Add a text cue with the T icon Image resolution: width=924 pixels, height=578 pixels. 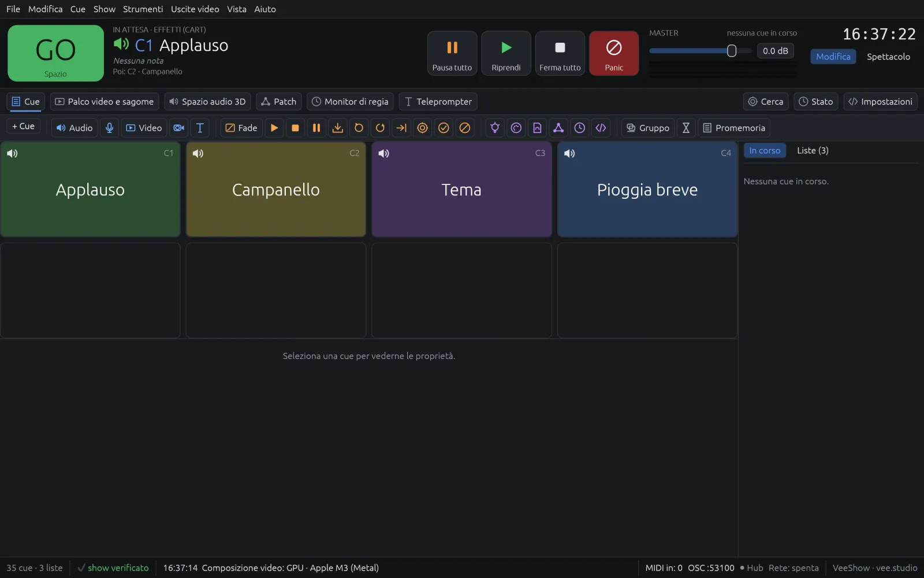point(200,128)
